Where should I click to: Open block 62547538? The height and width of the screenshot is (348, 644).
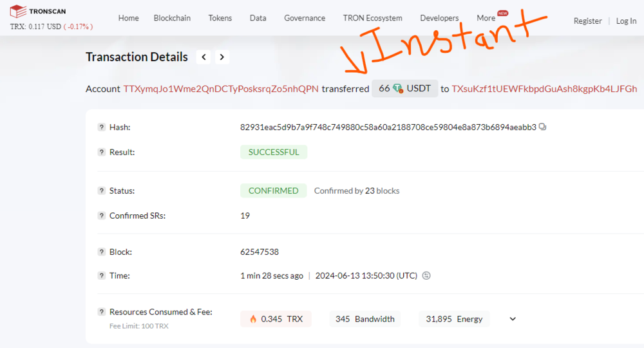pos(260,252)
